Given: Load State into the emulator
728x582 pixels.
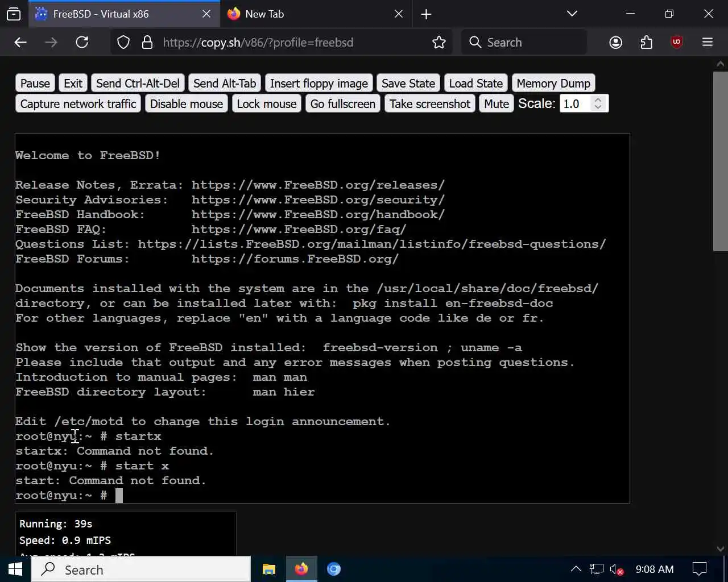Looking at the screenshot, I should 476,84.
